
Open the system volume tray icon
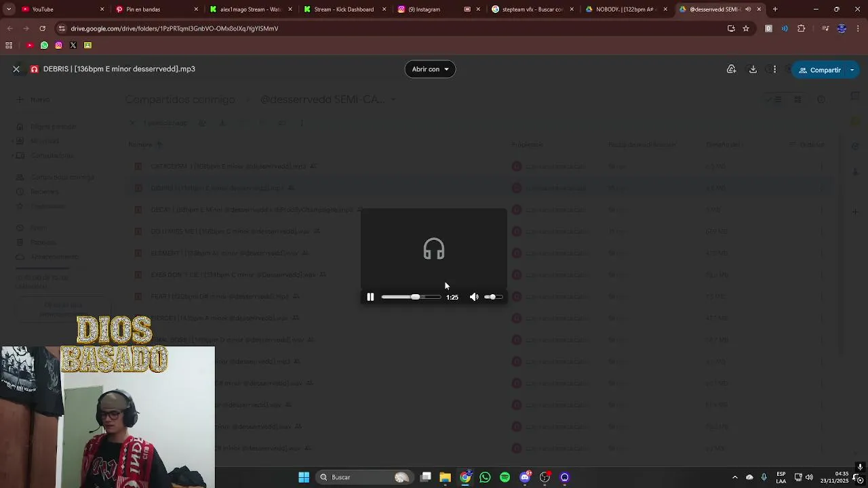click(x=809, y=477)
